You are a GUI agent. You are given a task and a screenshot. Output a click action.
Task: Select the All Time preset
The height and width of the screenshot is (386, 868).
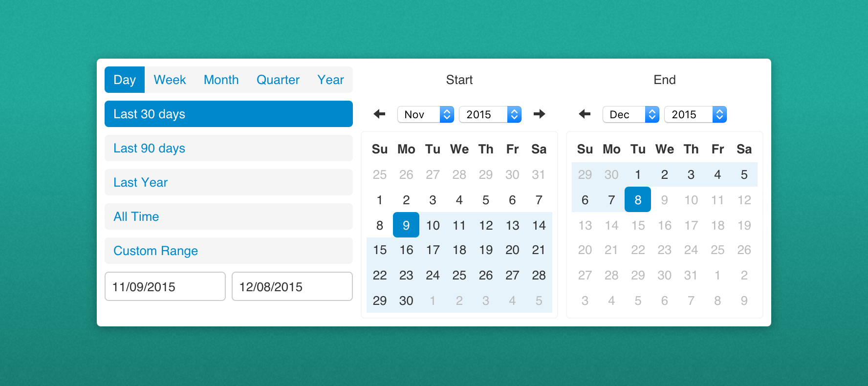tap(228, 216)
